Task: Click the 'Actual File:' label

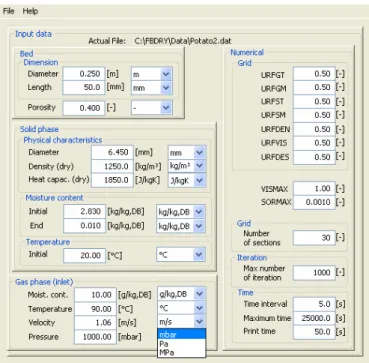Action: coord(107,41)
